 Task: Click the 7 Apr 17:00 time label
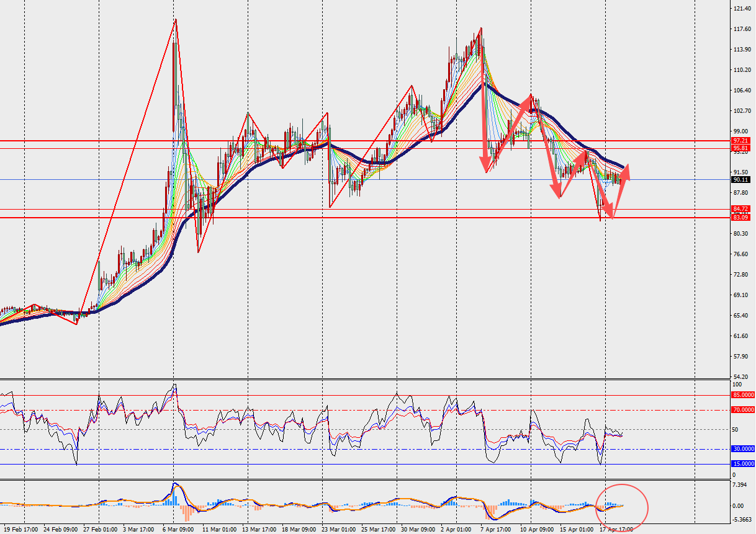pyautogui.click(x=497, y=530)
